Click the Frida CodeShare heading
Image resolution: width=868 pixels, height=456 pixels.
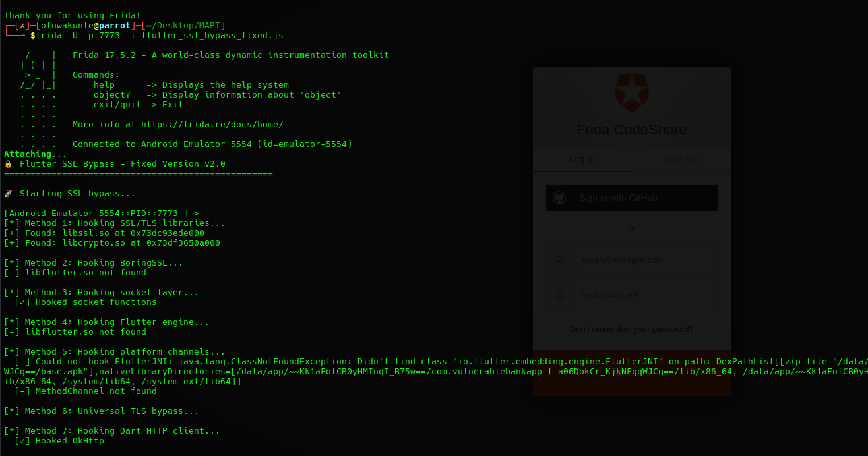632,130
